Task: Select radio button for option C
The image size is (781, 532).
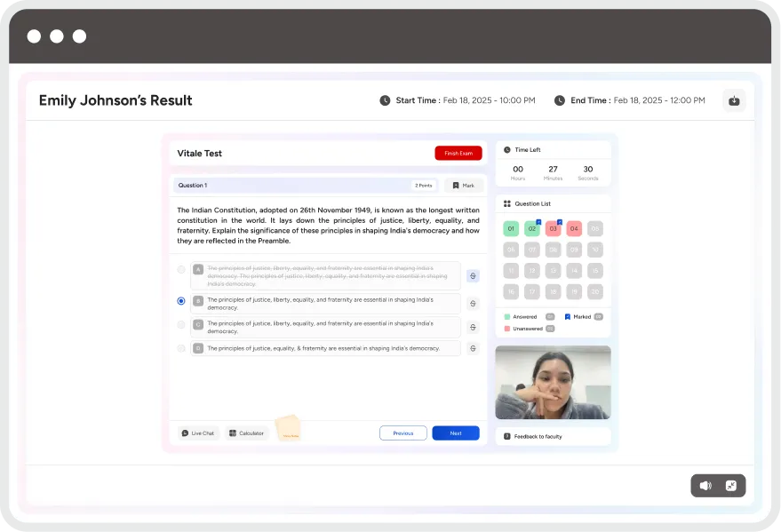Action: [181, 325]
